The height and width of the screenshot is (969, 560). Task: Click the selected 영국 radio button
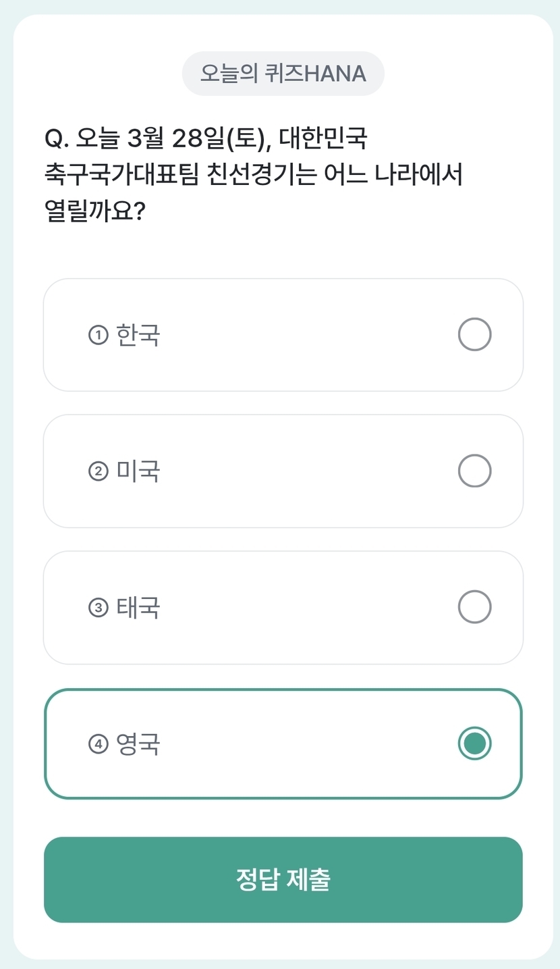click(474, 743)
